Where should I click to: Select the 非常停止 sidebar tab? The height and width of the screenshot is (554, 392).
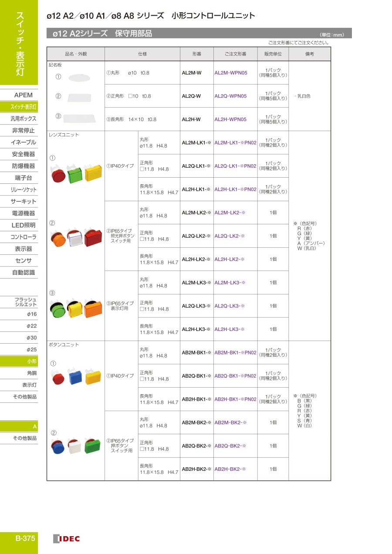point(23,130)
